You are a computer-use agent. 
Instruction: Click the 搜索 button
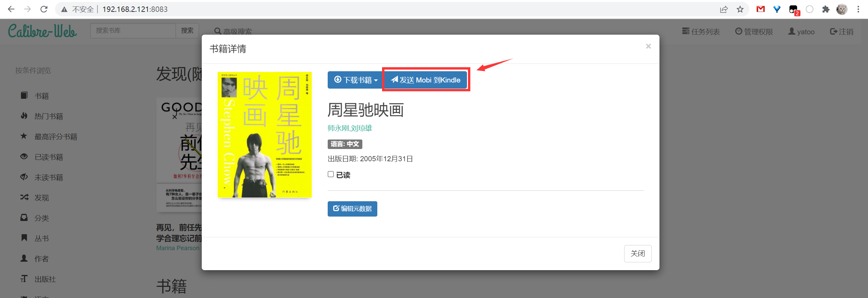[x=187, y=31]
